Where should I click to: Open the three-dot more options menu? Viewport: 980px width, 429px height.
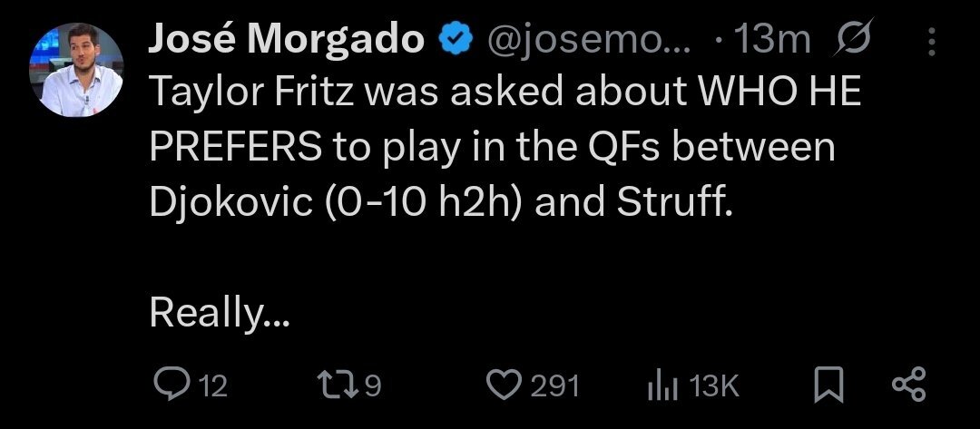(931, 41)
